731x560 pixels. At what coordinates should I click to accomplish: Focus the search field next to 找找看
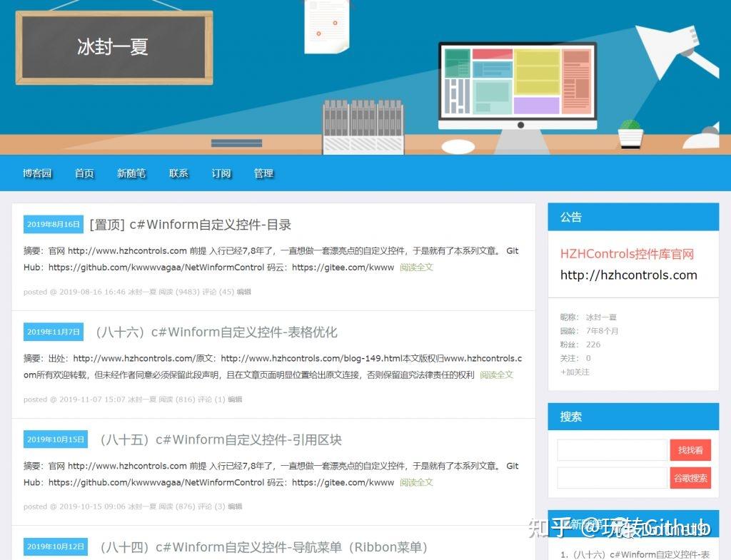click(x=612, y=450)
